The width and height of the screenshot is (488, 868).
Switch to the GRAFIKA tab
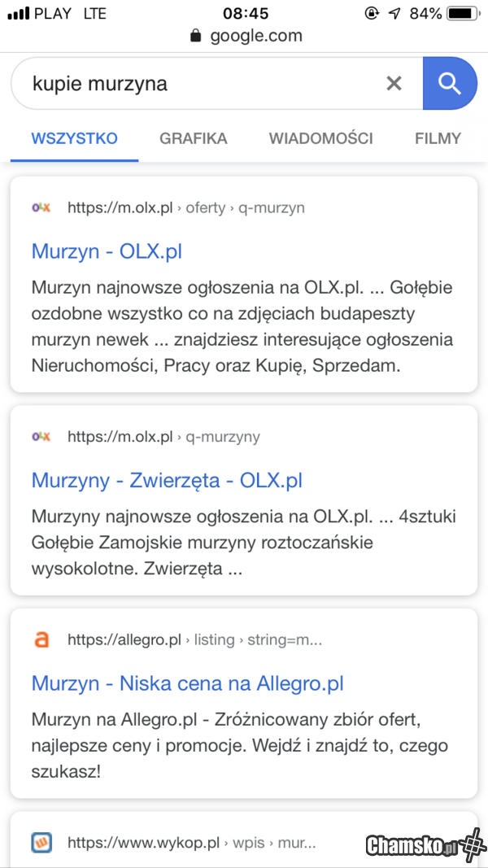coord(194,138)
